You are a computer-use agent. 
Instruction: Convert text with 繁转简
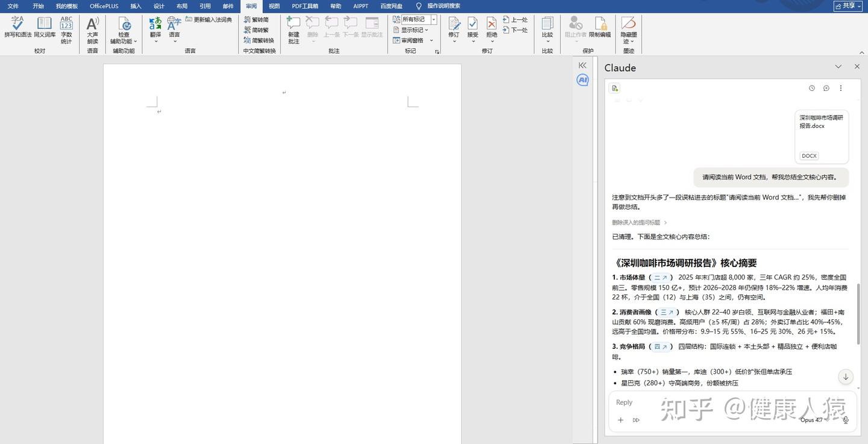tap(257, 20)
